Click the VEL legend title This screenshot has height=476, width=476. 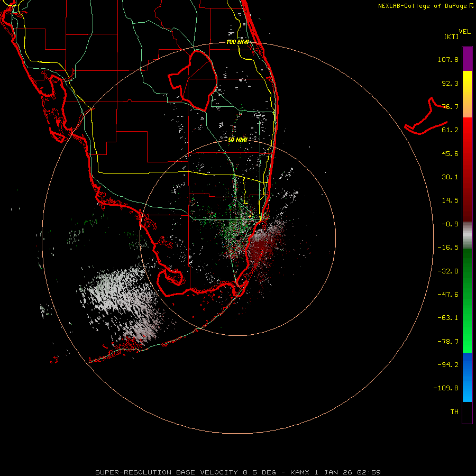tap(464, 32)
